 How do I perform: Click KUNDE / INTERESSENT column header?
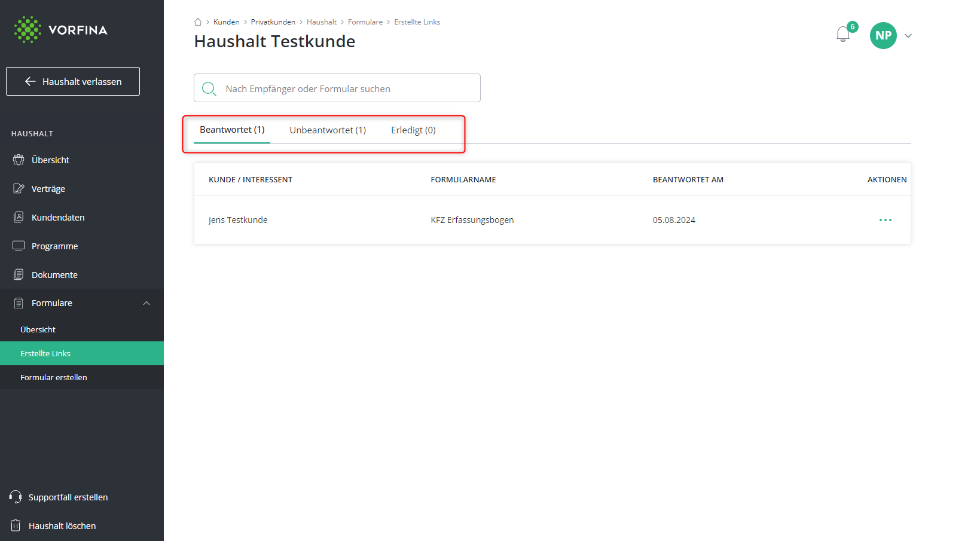[x=251, y=179]
